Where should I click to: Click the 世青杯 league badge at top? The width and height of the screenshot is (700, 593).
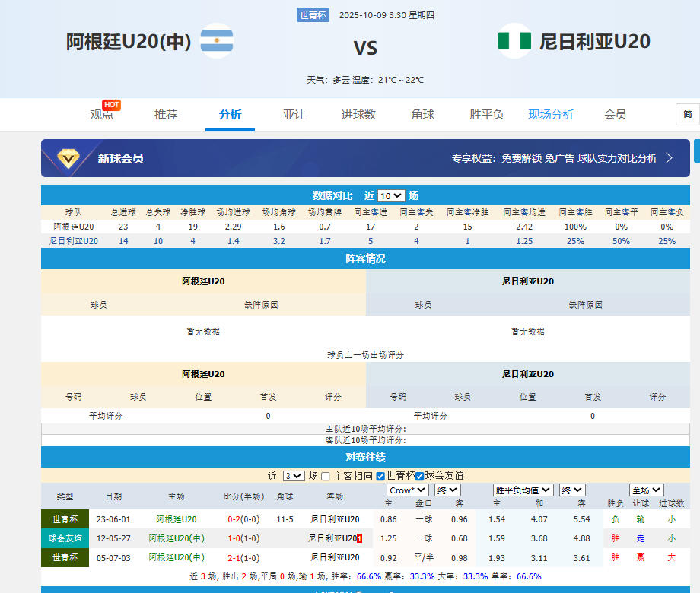coord(313,15)
